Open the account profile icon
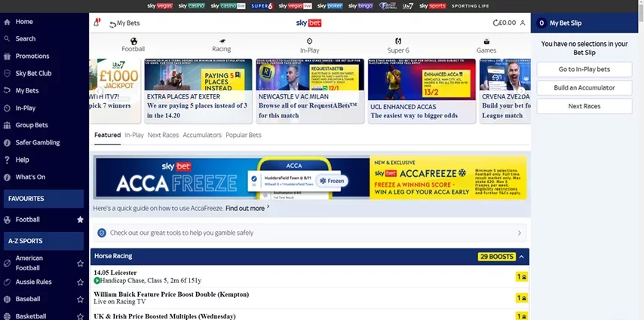The width and height of the screenshot is (644, 320). pyautogui.click(x=523, y=23)
